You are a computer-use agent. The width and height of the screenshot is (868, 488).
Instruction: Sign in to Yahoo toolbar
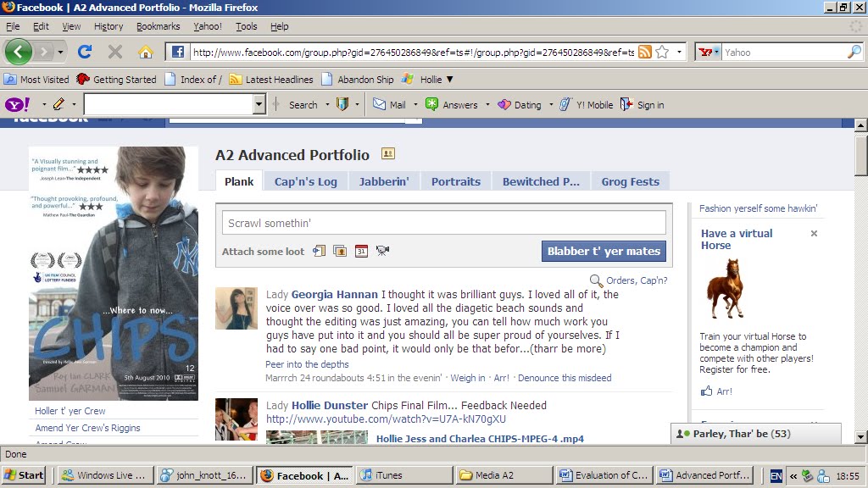click(x=643, y=104)
